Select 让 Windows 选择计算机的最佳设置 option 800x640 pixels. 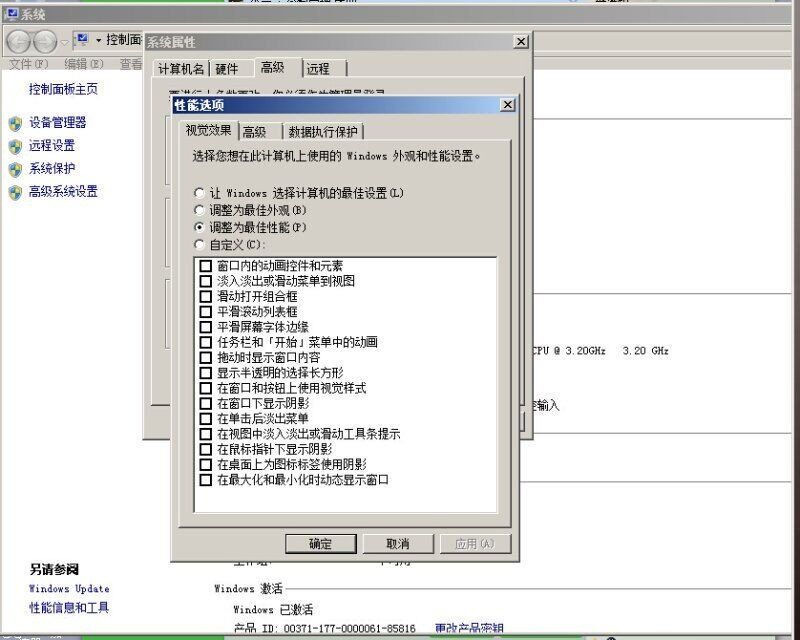pos(200,192)
